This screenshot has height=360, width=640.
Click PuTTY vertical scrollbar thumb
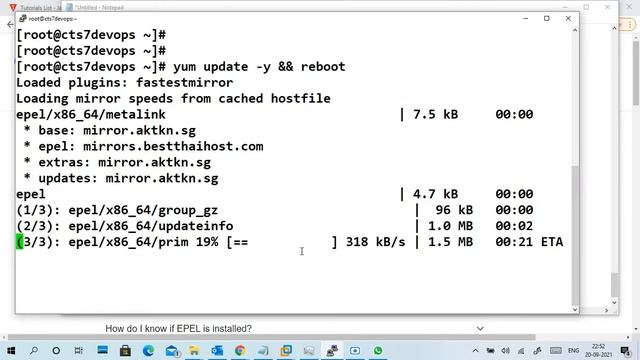(x=575, y=235)
